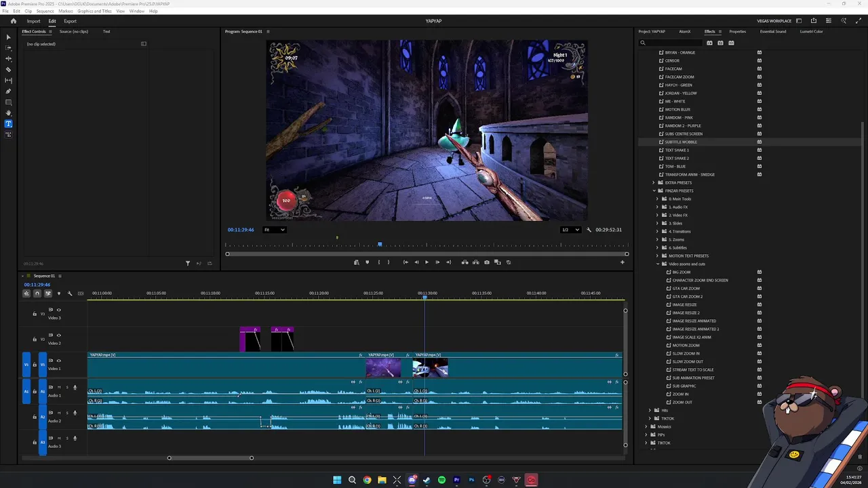The width and height of the screenshot is (868, 488).
Task: Click Effect Controls filter funnel icon
Action: [188, 263]
